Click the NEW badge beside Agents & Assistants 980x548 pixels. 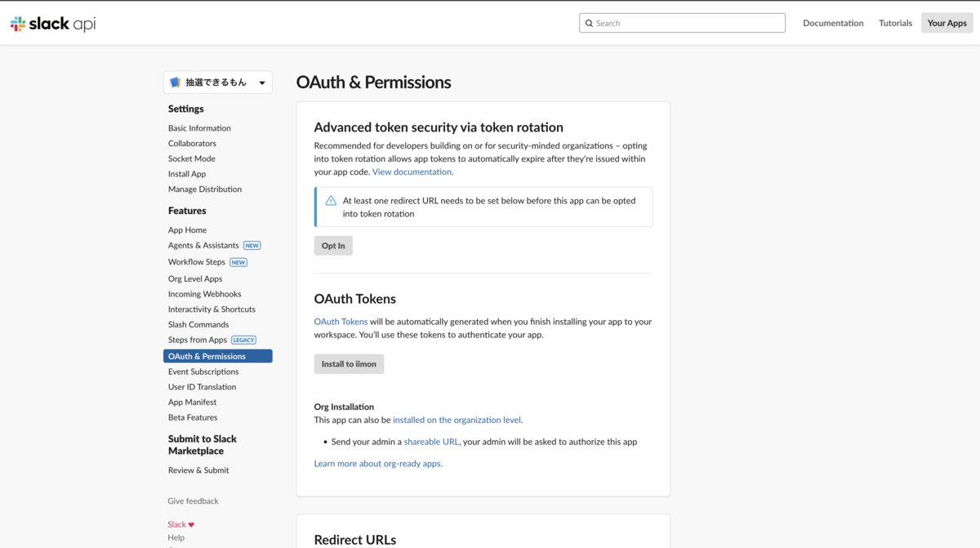pyautogui.click(x=252, y=246)
